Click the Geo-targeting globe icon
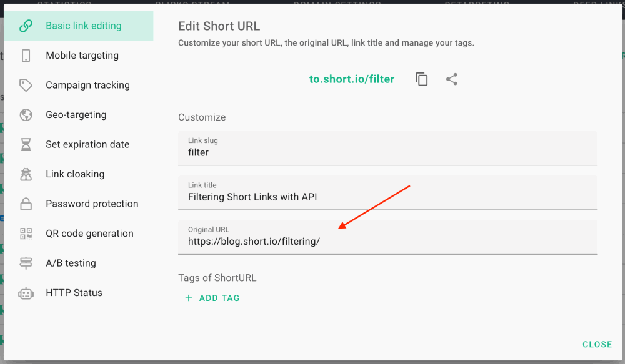The height and width of the screenshot is (364, 625). tap(26, 115)
